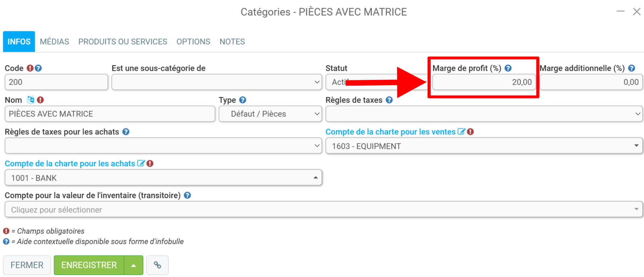Show help tooltip for Règles de taxes
This screenshot has width=644, height=277.
(x=389, y=100)
